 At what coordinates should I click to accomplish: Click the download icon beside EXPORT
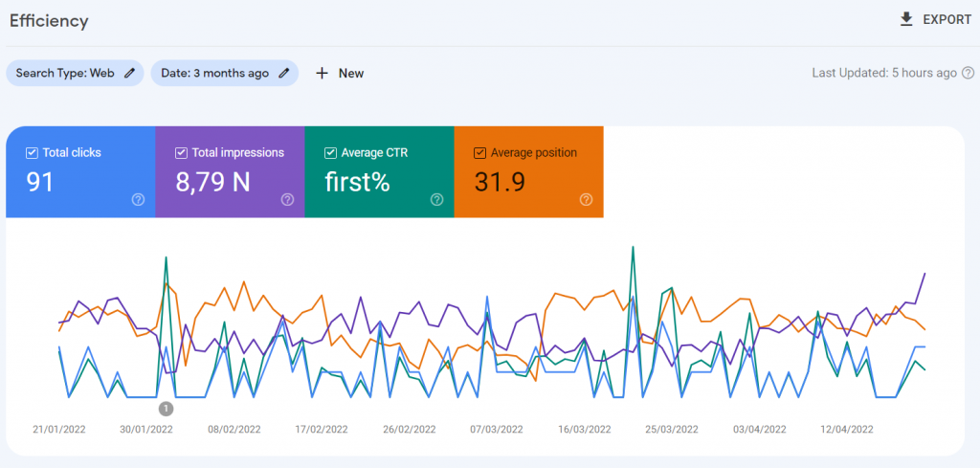[x=906, y=20]
